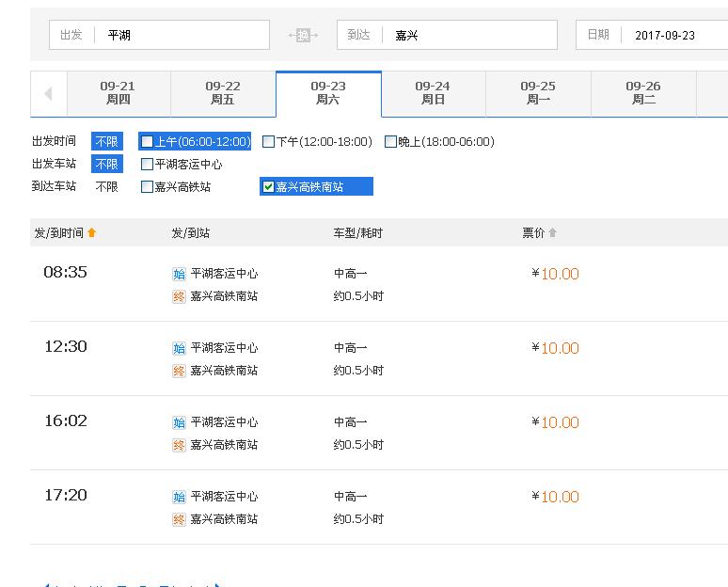Click 不限 for arrival station
Viewport: 728px width, 587px height.
coord(107,187)
